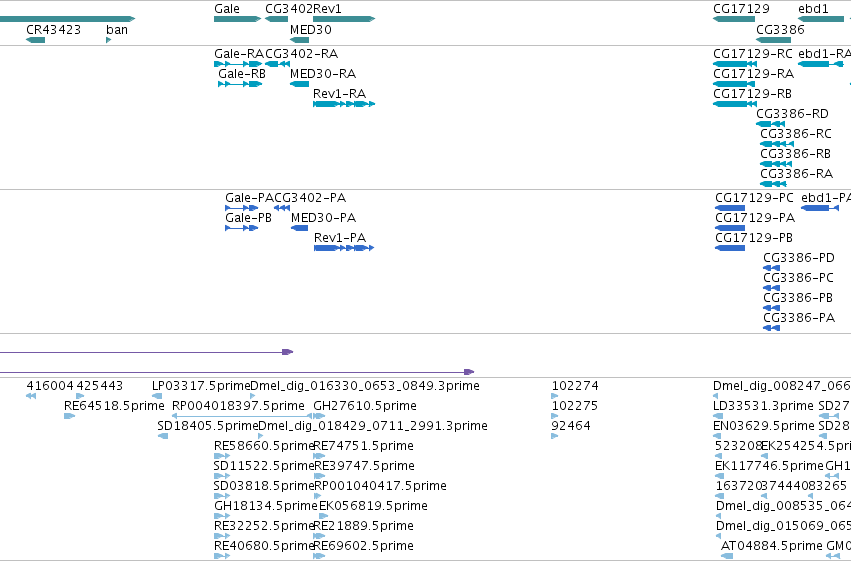Select EST RE64518.5prime
The height and width of the screenshot is (561, 851).
tap(69, 416)
